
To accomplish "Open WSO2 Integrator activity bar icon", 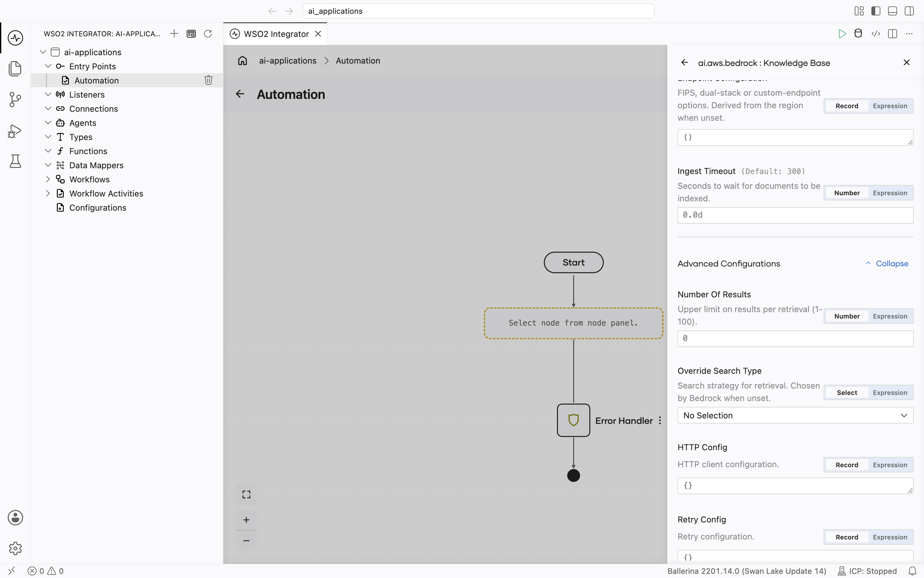I will tap(15, 38).
